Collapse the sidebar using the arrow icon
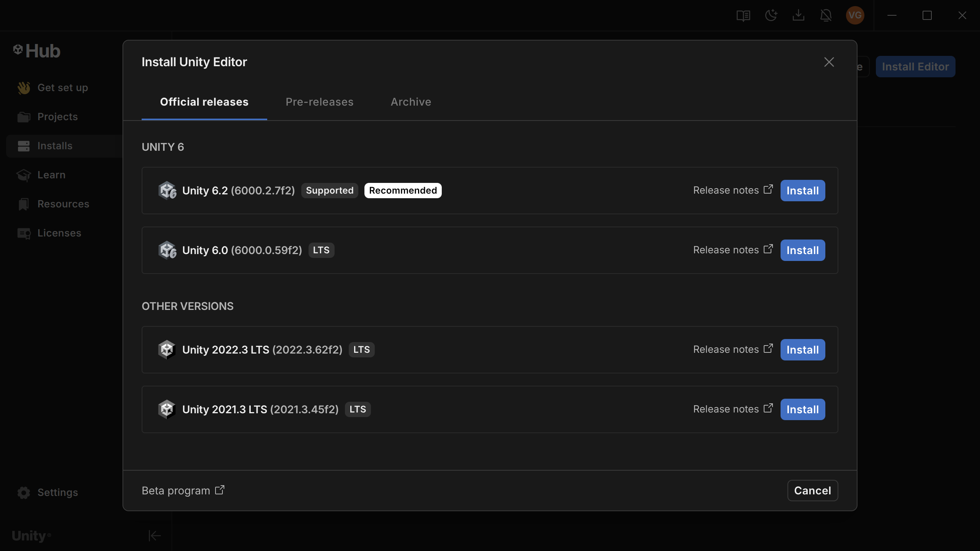 (x=154, y=536)
